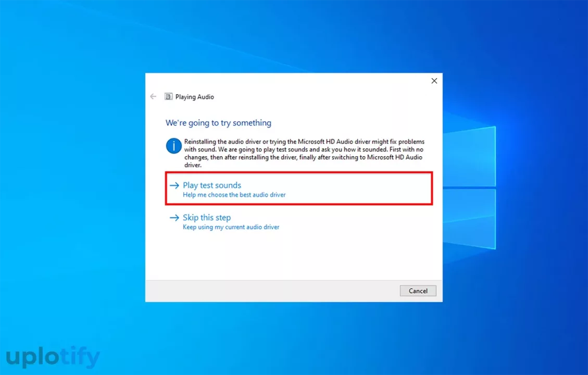The width and height of the screenshot is (588, 375).
Task: Click the Playing Audio troubleshooter icon
Action: (168, 96)
